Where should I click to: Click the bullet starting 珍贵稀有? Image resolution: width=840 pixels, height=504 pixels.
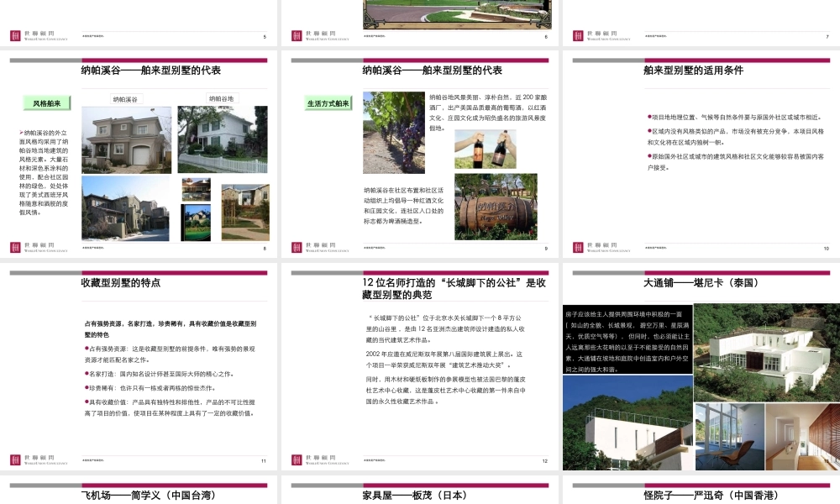pyautogui.click(x=150, y=388)
